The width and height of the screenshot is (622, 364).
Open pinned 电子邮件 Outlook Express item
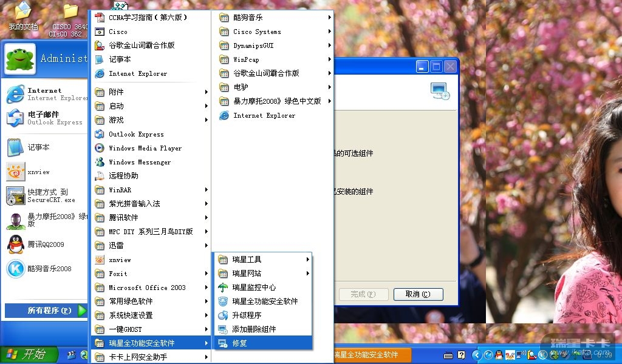click(x=46, y=118)
